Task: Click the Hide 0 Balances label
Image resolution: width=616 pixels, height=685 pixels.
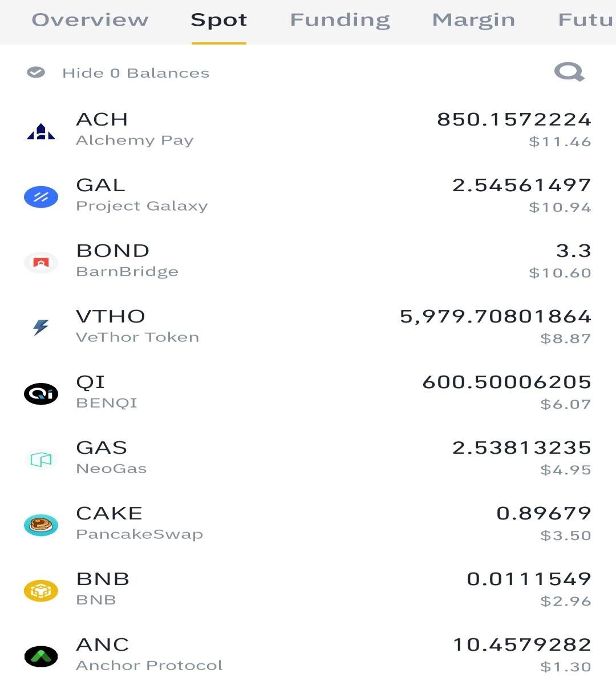Action: coord(136,73)
